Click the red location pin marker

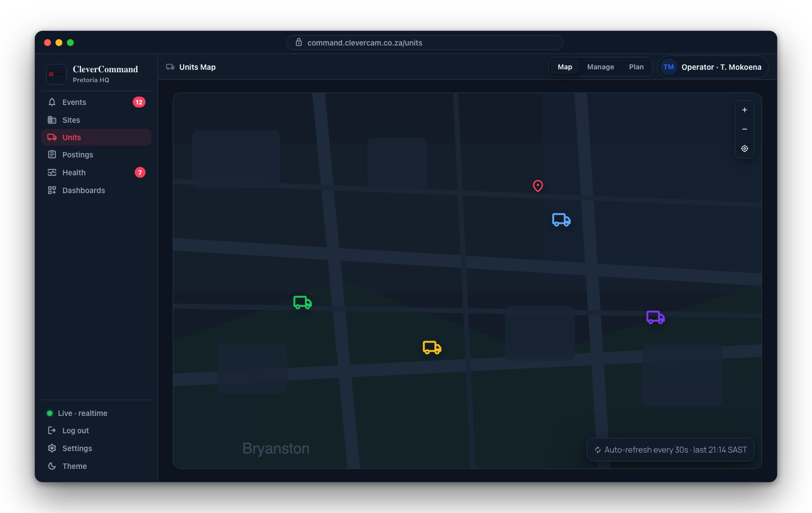coord(538,186)
